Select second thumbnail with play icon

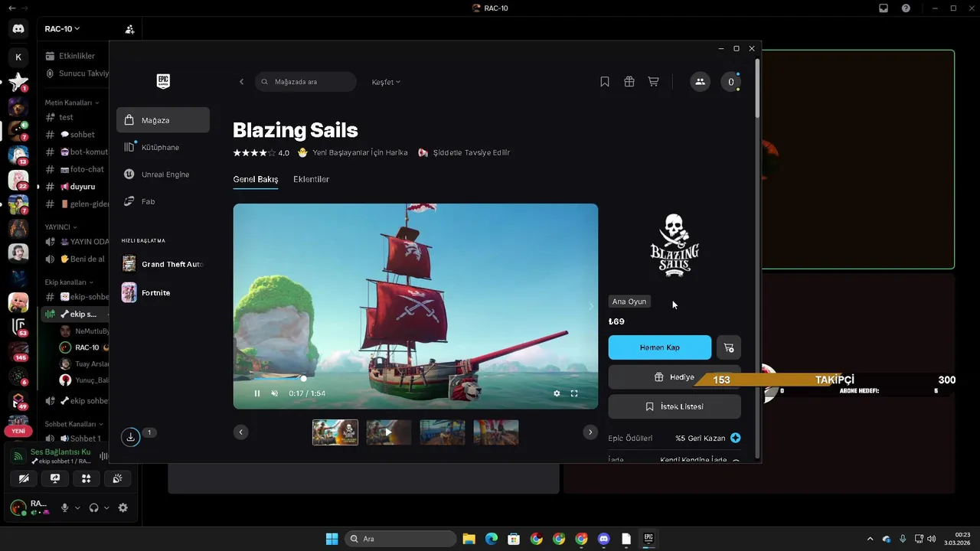tap(389, 432)
